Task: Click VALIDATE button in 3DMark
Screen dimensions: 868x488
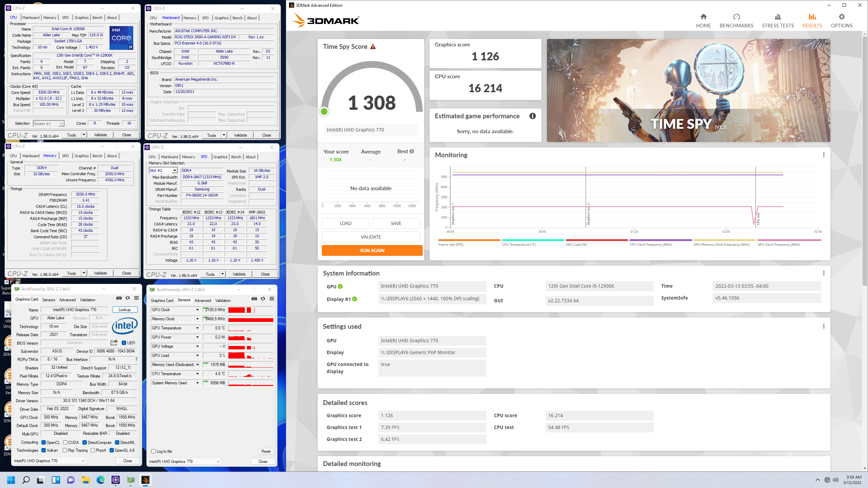Action: (371, 237)
